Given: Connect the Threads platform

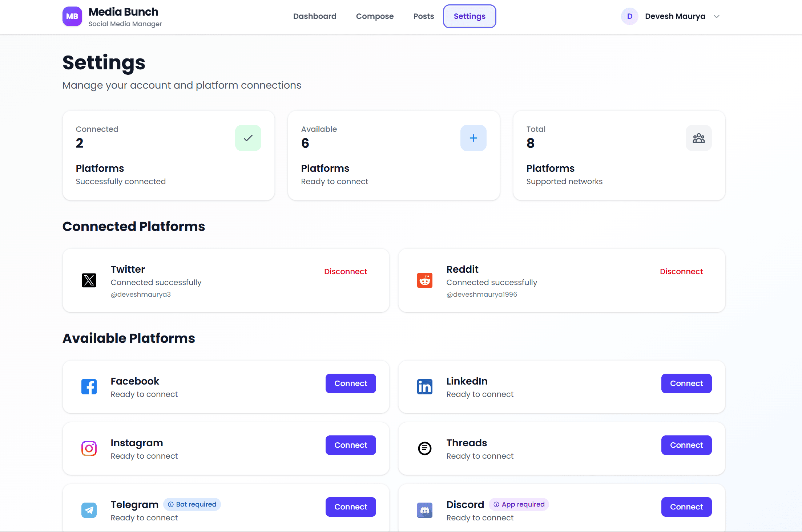Looking at the screenshot, I should point(686,445).
